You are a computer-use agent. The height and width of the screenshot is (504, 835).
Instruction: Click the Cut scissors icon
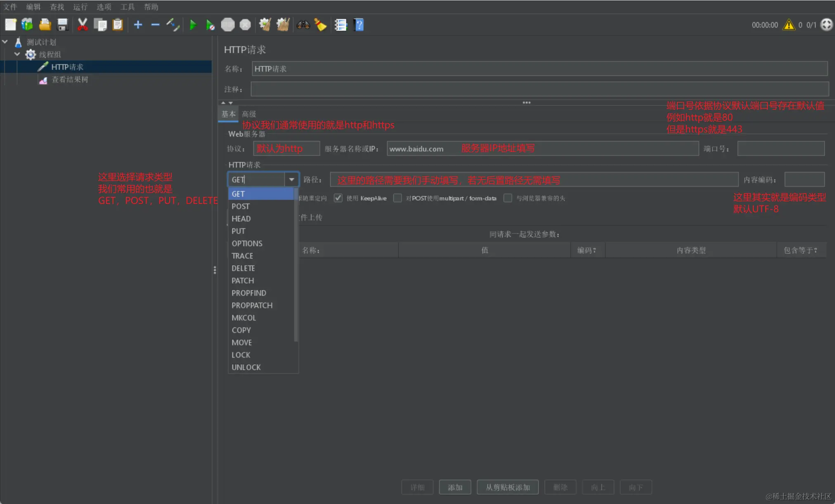point(82,25)
